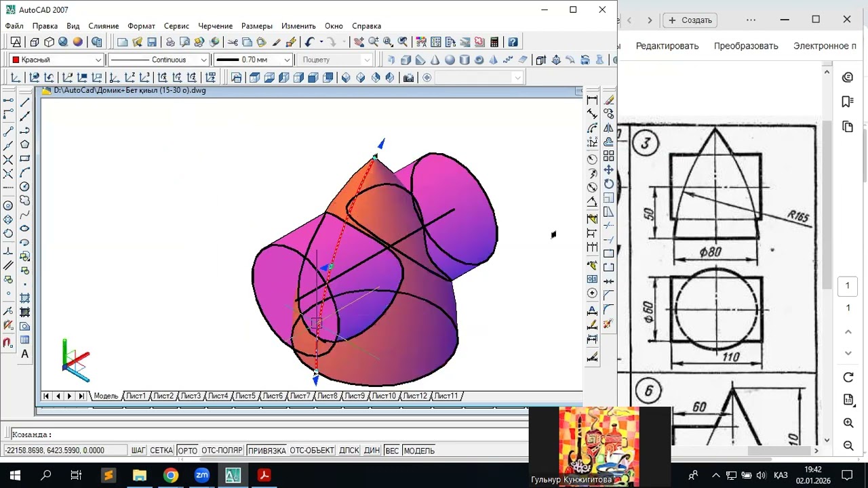Select the Polygon drawing tool

click(25, 144)
